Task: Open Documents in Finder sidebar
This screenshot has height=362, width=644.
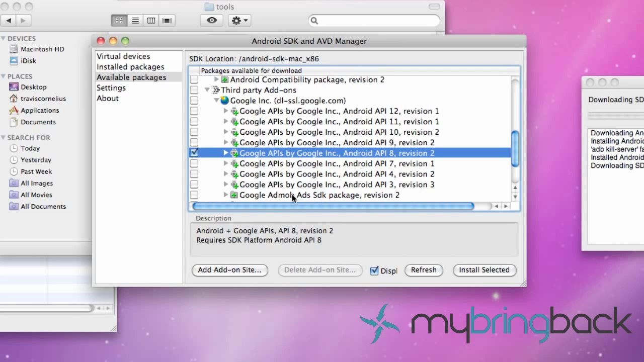Action: coord(38,122)
